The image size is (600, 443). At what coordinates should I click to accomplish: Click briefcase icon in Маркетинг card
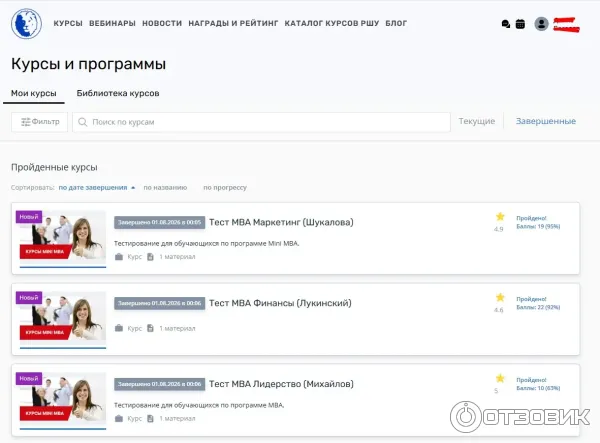[x=119, y=257]
